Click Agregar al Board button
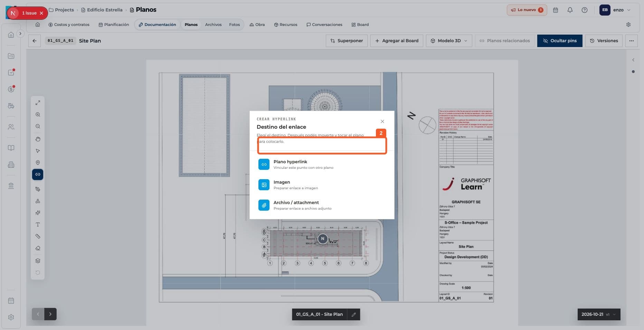644x330 pixels. 397,41
